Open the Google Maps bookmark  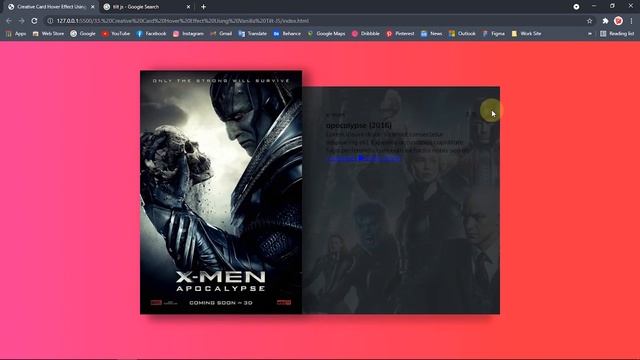(x=326, y=33)
